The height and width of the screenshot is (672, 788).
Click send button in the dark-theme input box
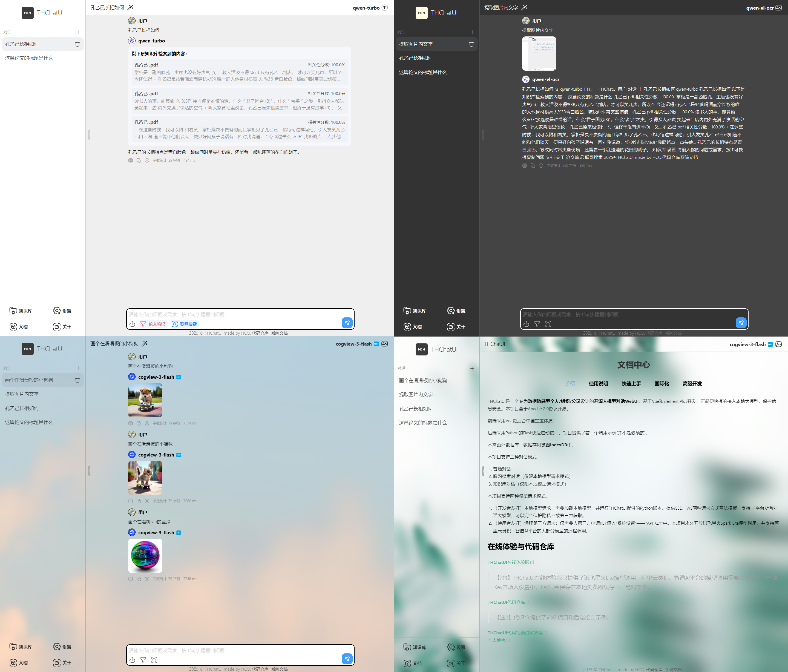pos(741,323)
